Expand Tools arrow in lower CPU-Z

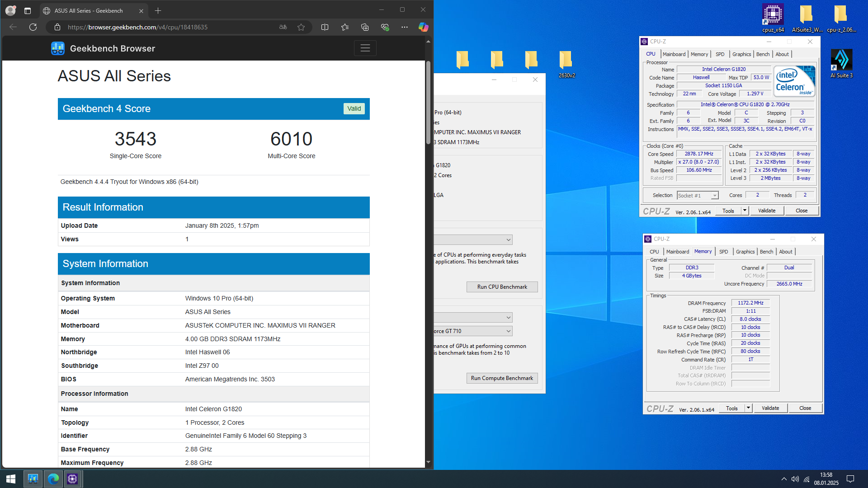point(748,408)
